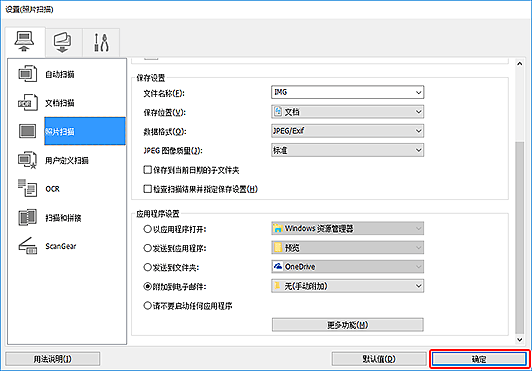The height and width of the screenshot is (371, 532).
Task: Click the scrollbar up arrow
Action: [519, 63]
